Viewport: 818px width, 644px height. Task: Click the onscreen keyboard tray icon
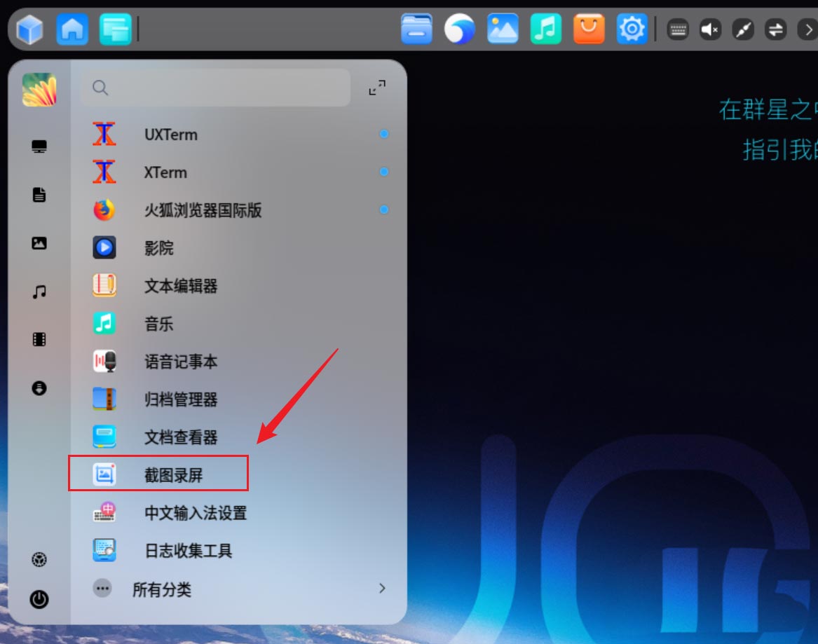(x=678, y=29)
